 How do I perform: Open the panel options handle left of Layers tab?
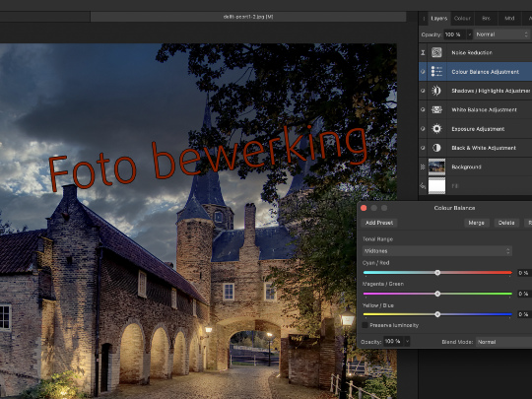[424, 19]
